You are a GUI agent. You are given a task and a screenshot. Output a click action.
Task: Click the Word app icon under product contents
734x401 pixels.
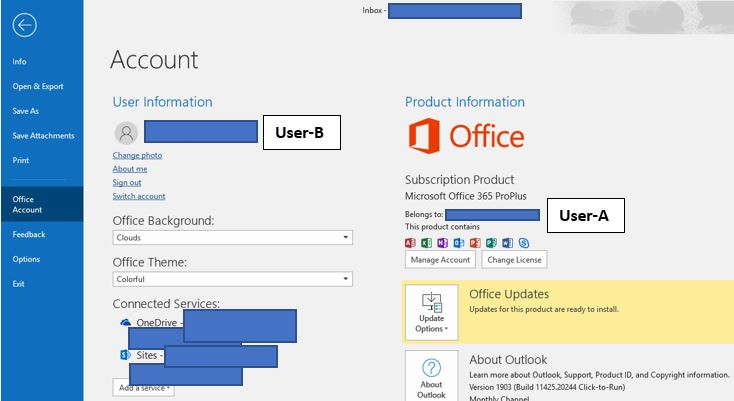(x=507, y=243)
